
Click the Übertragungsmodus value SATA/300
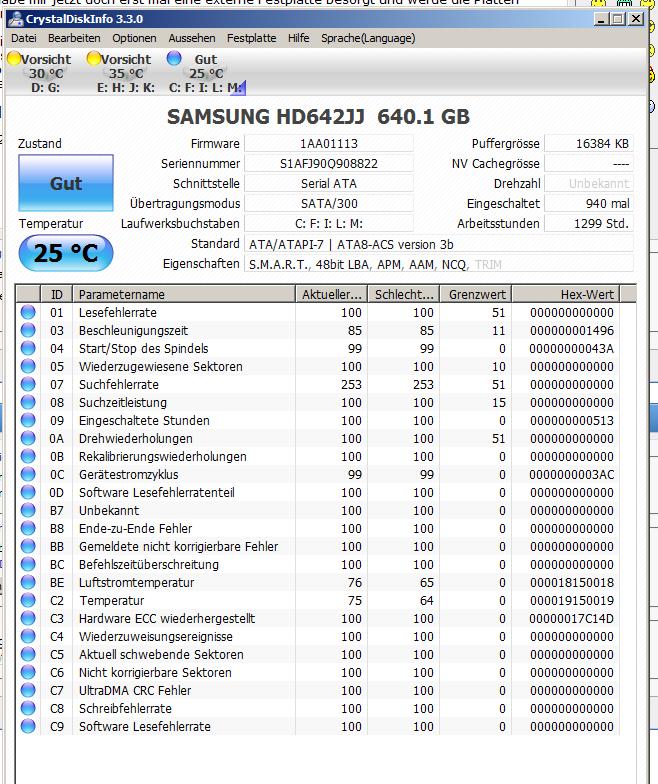328,204
